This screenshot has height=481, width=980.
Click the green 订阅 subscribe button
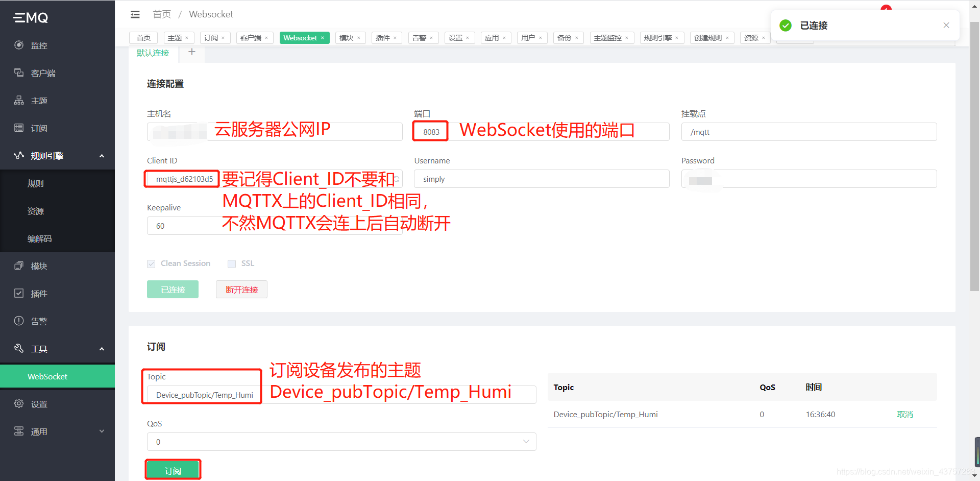pyautogui.click(x=173, y=470)
